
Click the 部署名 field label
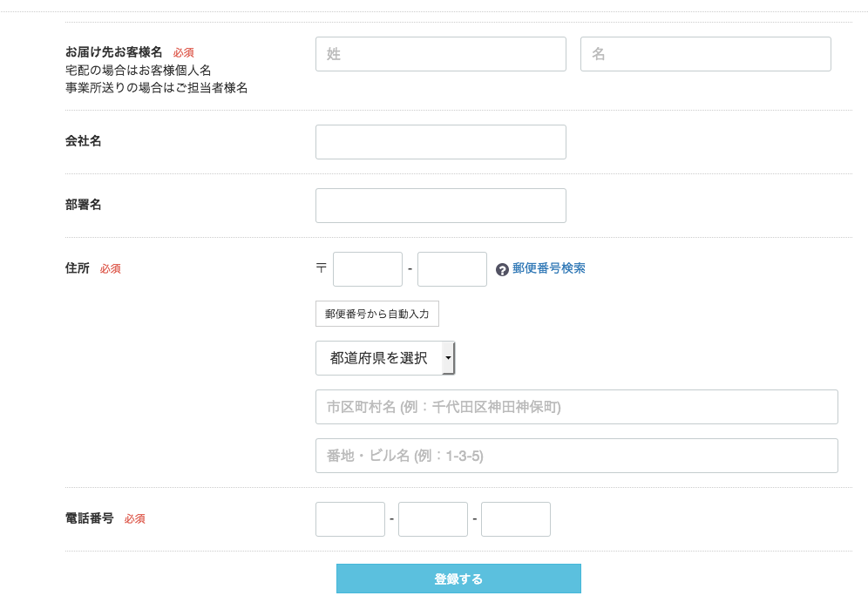click(x=84, y=204)
